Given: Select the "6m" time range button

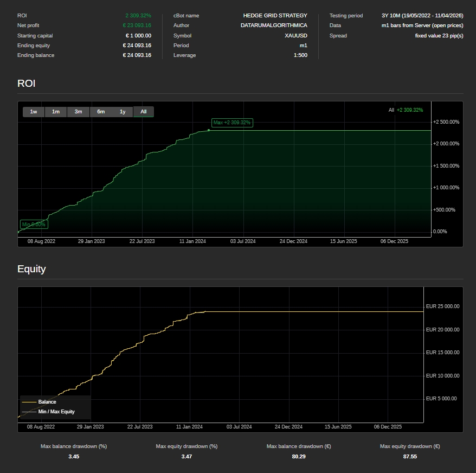Looking at the screenshot, I should pyautogui.click(x=100, y=112).
